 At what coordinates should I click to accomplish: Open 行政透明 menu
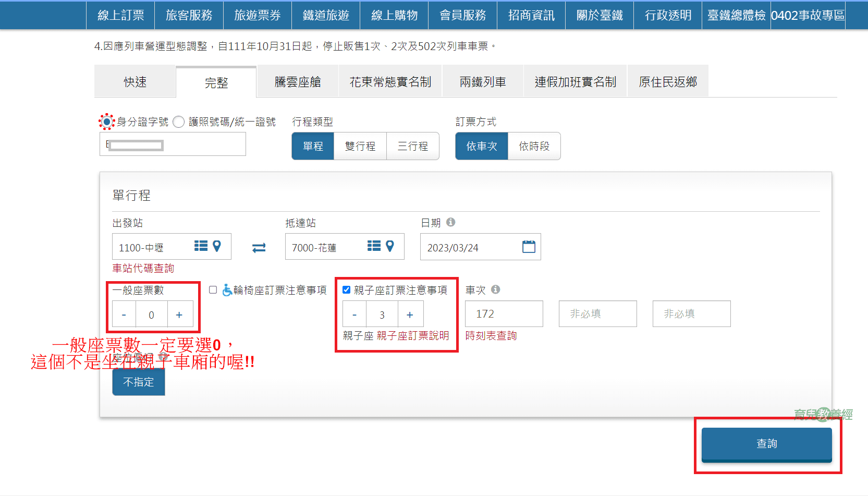(x=668, y=15)
